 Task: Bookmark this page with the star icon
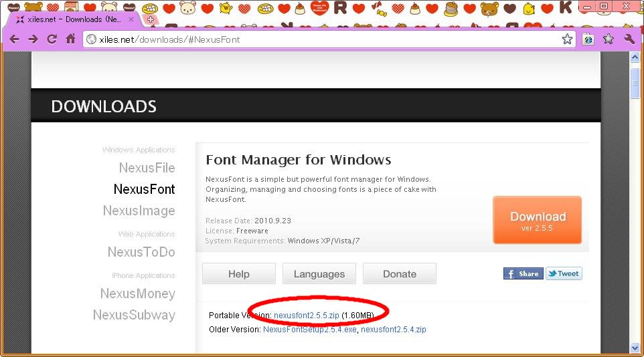click(x=567, y=39)
